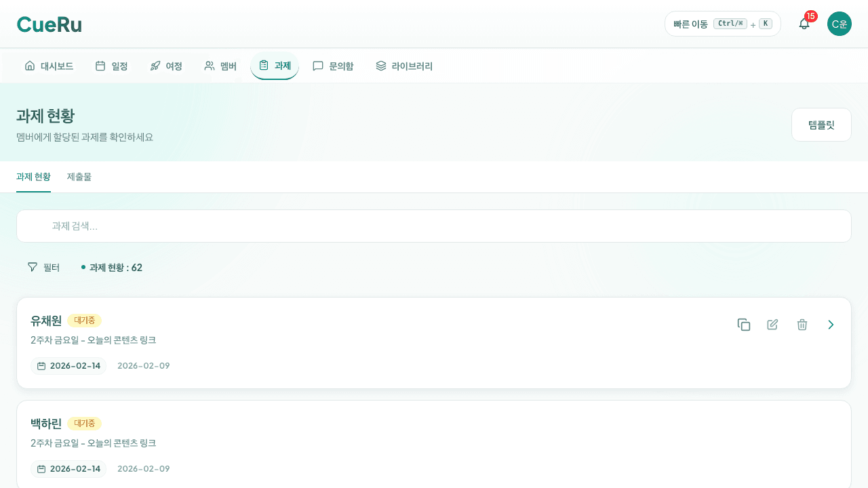Click the notification bell icon

click(804, 24)
